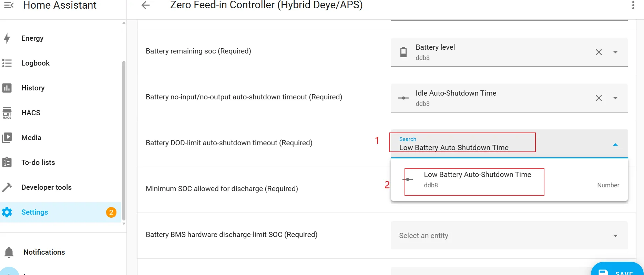The height and width of the screenshot is (275, 644).
Task: Open Energy in the sidebar
Action: pyautogui.click(x=61, y=38)
